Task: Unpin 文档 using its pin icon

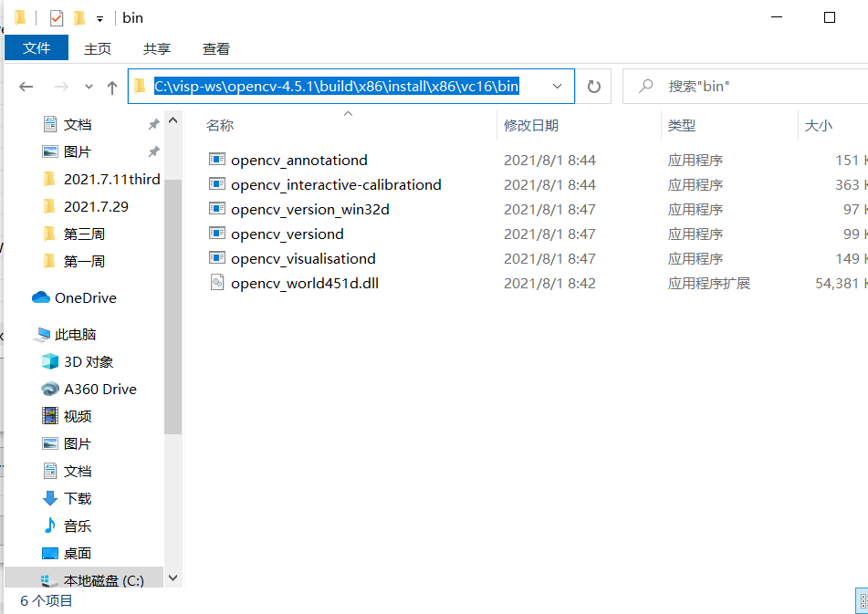Action: (x=153, y=123)
